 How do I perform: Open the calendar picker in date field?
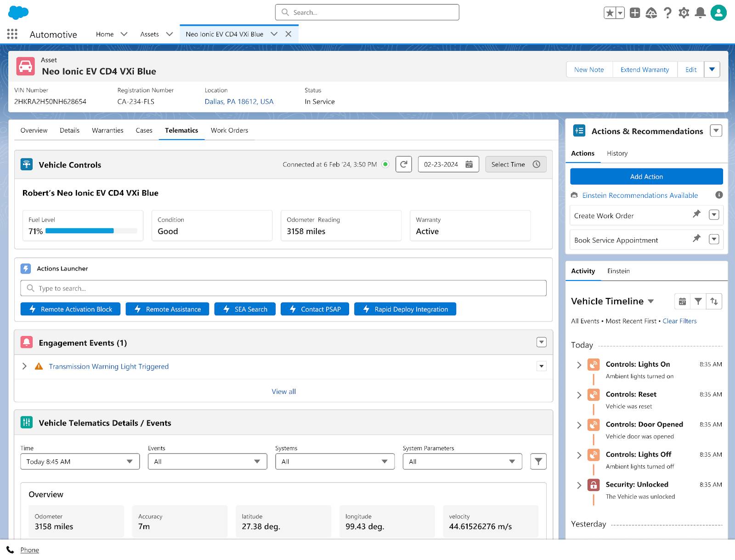point(469,164)
